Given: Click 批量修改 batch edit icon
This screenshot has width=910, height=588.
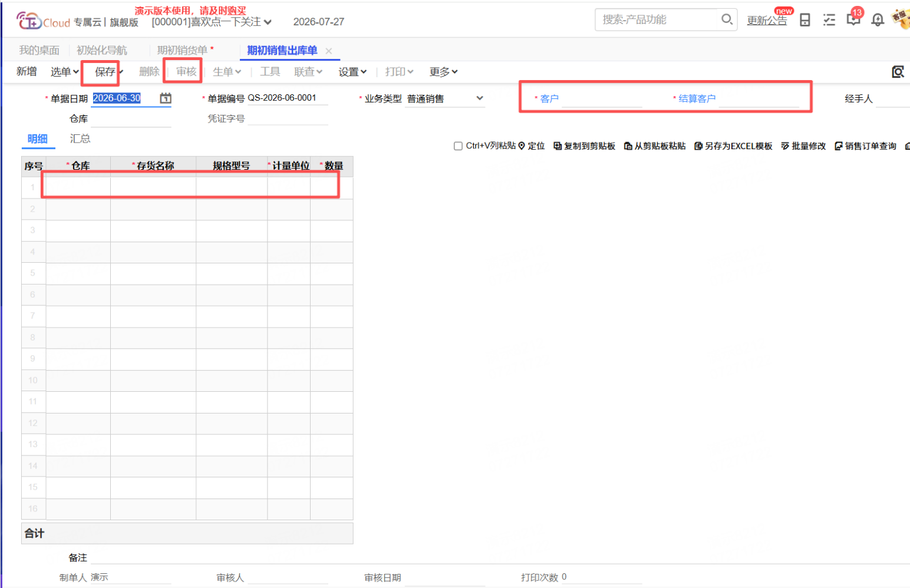Looking at the screenshot, I should pos(785,146).
